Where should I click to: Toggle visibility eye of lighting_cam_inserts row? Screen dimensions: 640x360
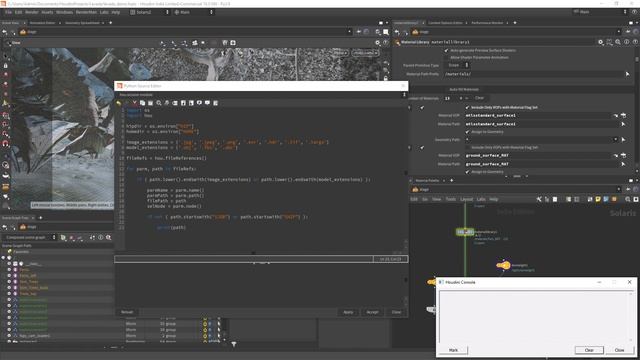[x=9, y=336]
